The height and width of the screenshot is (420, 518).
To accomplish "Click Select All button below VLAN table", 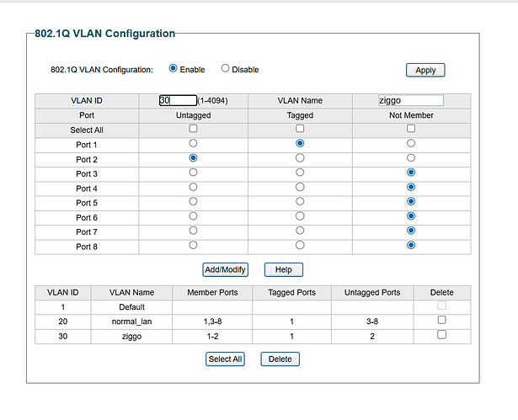I will (225, 359).
